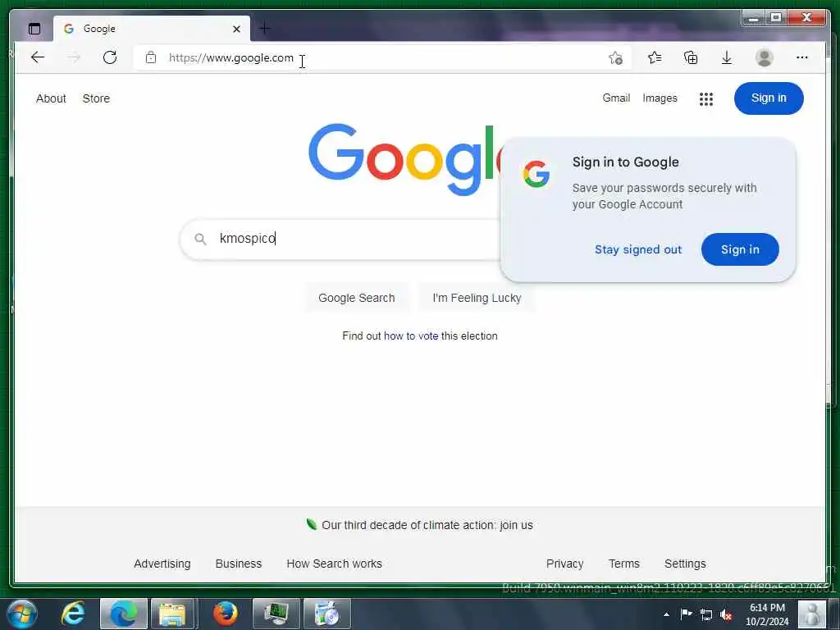Image resolution: width=840 pixels, height=630 pixels.
Task: Select the Google tab
Action: pyautogui.click(x=152, y=29)
